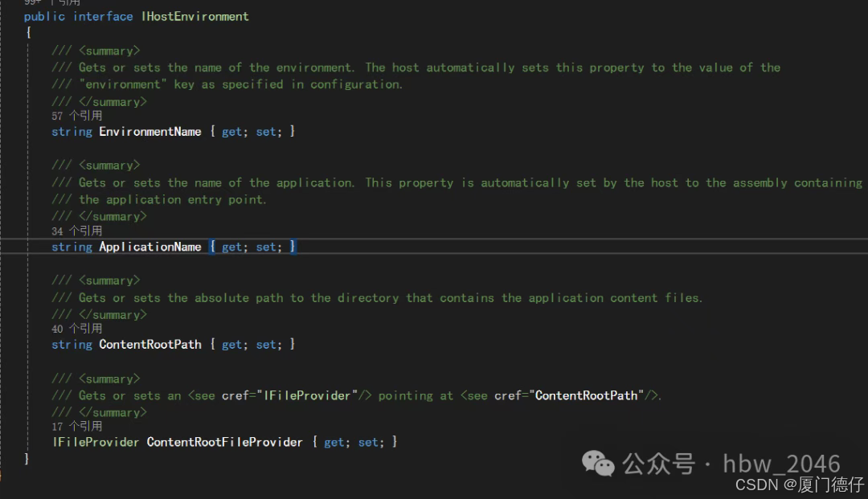This screenshot has height=499, width=868.
Task: Click '</summary>' tag above '57 个引用'
Action: pyautogui.click(x=113, y=102)
